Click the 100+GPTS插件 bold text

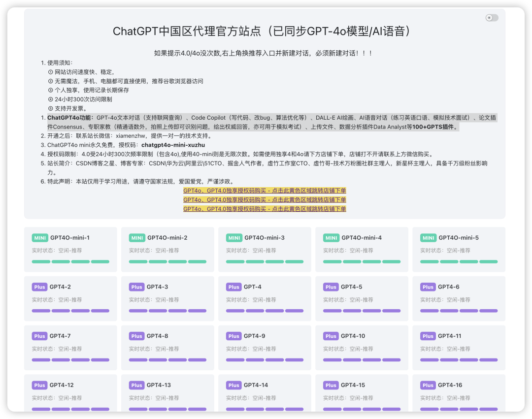point(435,127)
